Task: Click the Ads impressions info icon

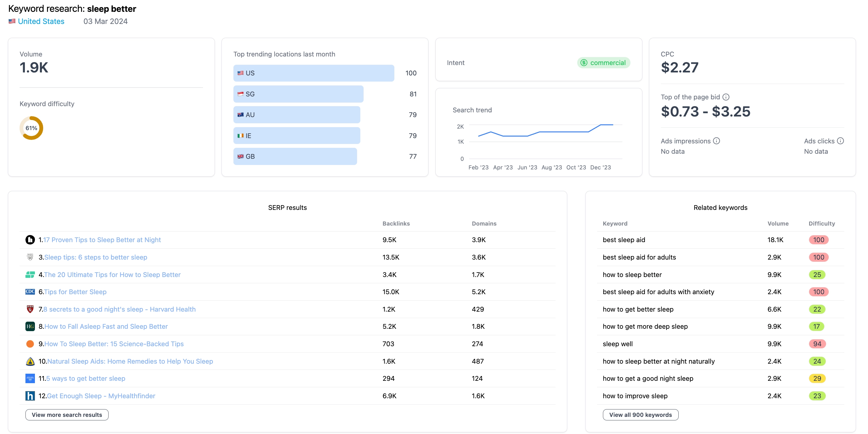Action: (717, 141)
